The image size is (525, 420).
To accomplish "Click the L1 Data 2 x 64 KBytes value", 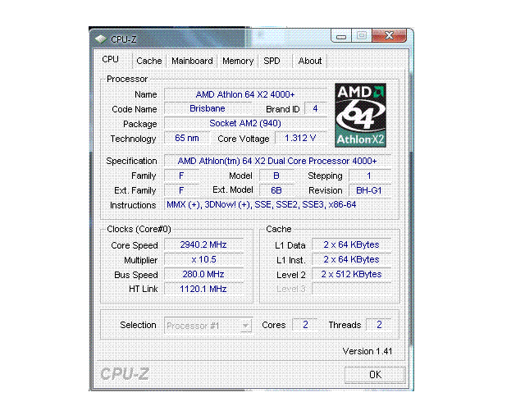I will tap(351, 244).
